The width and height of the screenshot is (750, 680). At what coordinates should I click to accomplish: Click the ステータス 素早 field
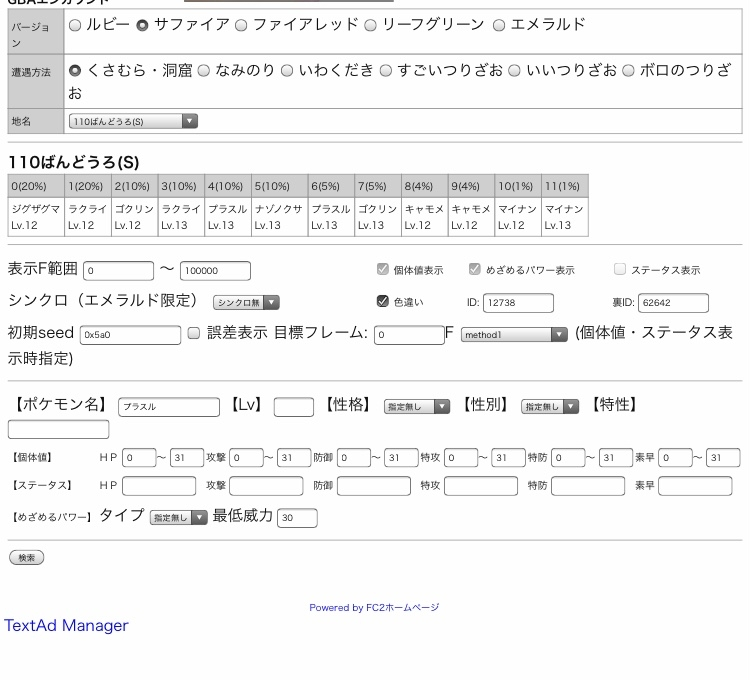point(695,486)
